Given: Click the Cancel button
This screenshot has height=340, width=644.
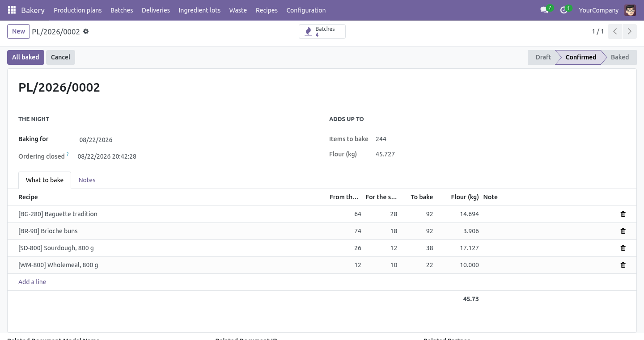Looking at the screenshot, I should point(60,57).
